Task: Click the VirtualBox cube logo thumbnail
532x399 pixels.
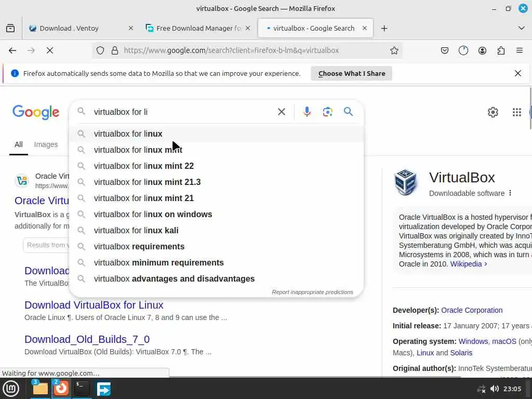Action: [405, 182]
